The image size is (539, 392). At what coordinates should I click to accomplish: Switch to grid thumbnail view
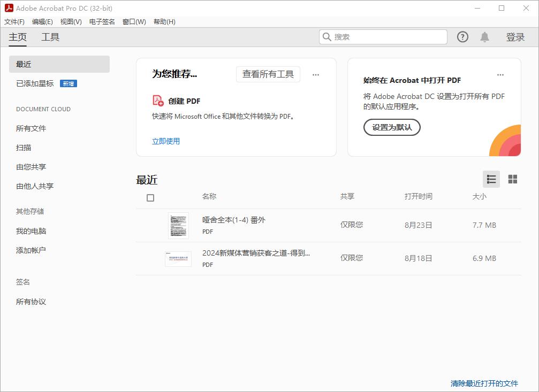pyautogui.click(x=512, y=179)
